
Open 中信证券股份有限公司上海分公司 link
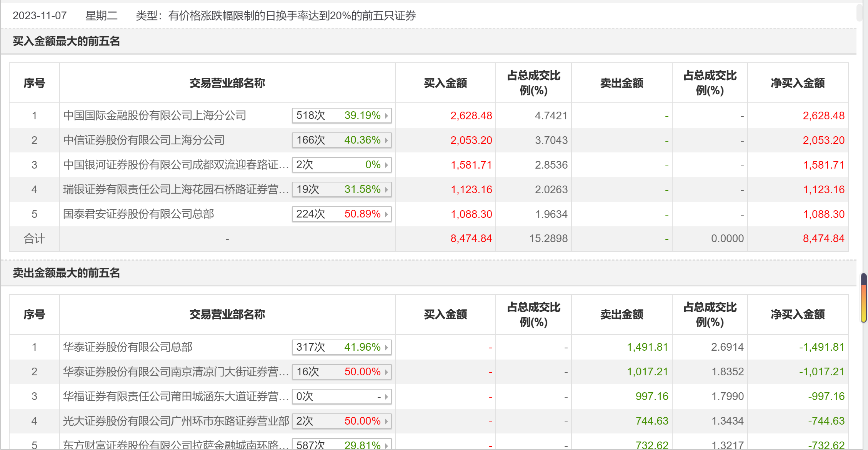click(144, 140)
